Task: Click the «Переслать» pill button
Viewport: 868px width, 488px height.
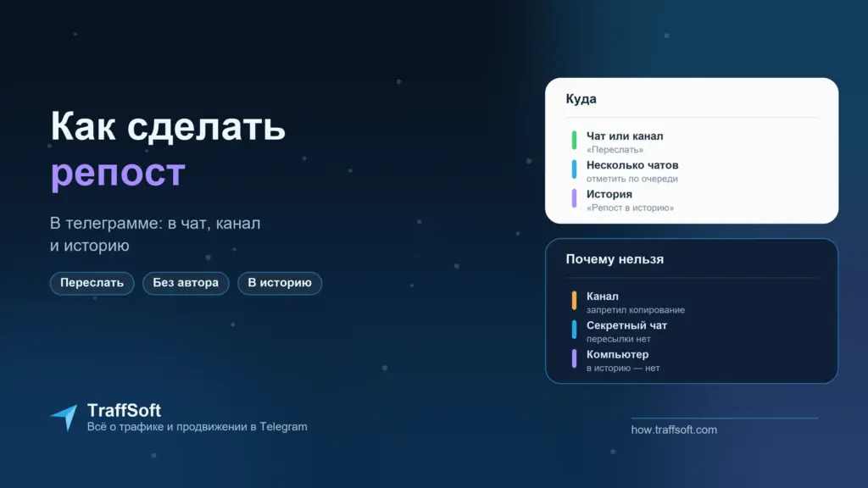Action: point(92,283)
